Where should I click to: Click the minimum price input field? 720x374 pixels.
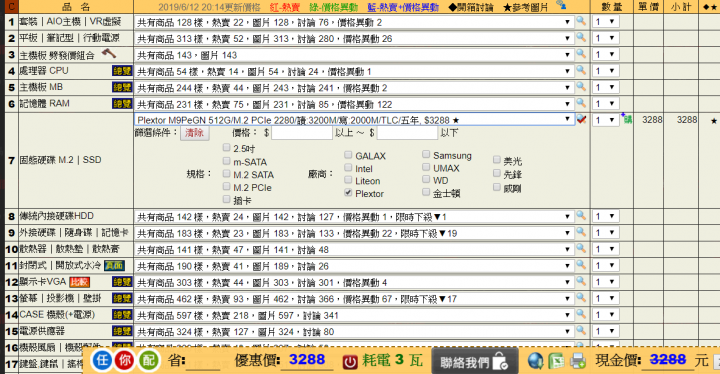[302, 133]
